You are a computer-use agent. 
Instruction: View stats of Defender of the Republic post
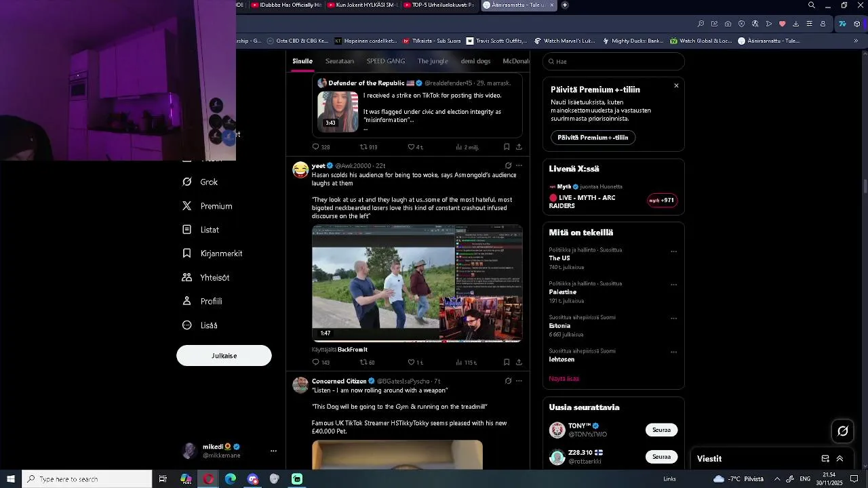(467, 147)
